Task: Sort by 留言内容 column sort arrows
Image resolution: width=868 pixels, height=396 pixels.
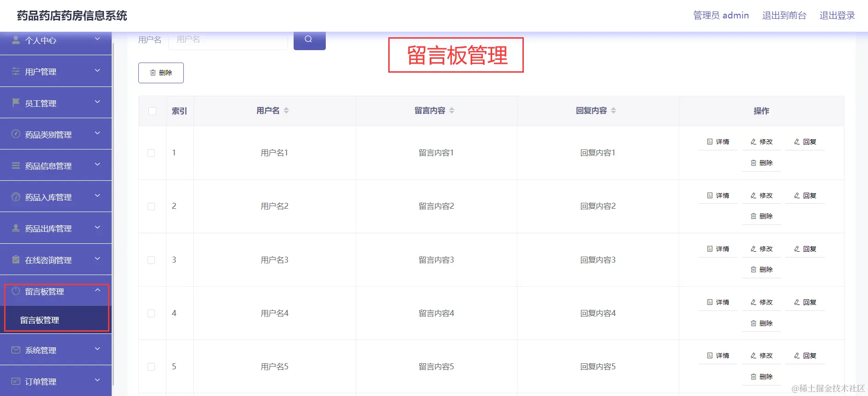Action: pyautogui.click(x=452, y=110)
